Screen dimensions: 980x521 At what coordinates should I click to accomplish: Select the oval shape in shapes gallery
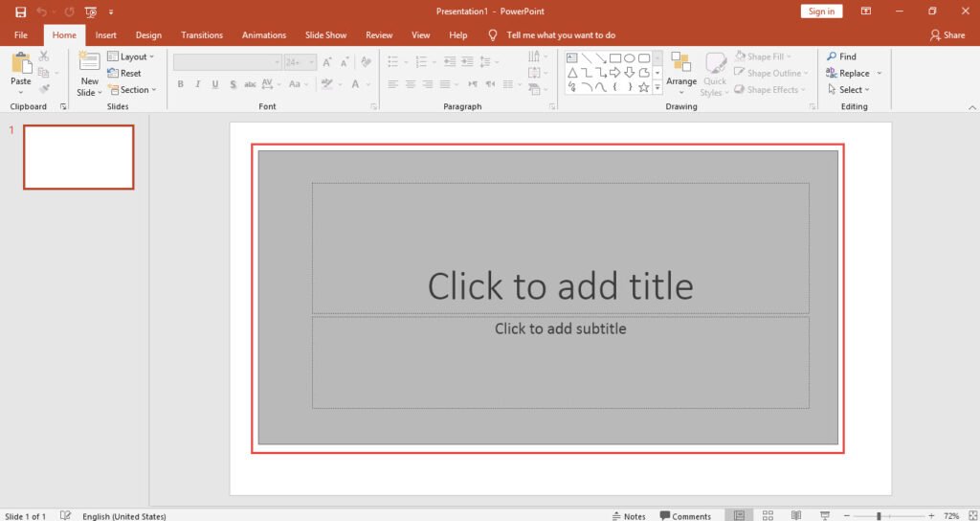tap(630, 58)
